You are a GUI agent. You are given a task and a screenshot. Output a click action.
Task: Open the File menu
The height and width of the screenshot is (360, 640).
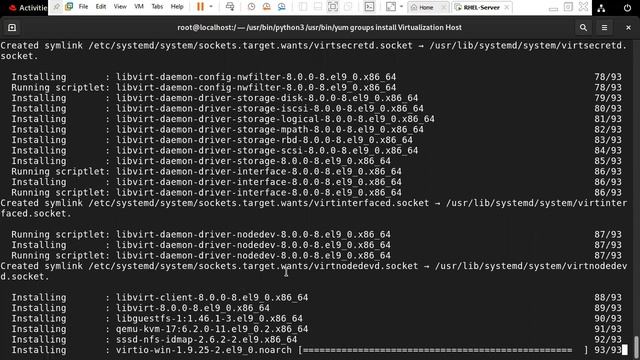pyautogui.click(x=83, y=7)
